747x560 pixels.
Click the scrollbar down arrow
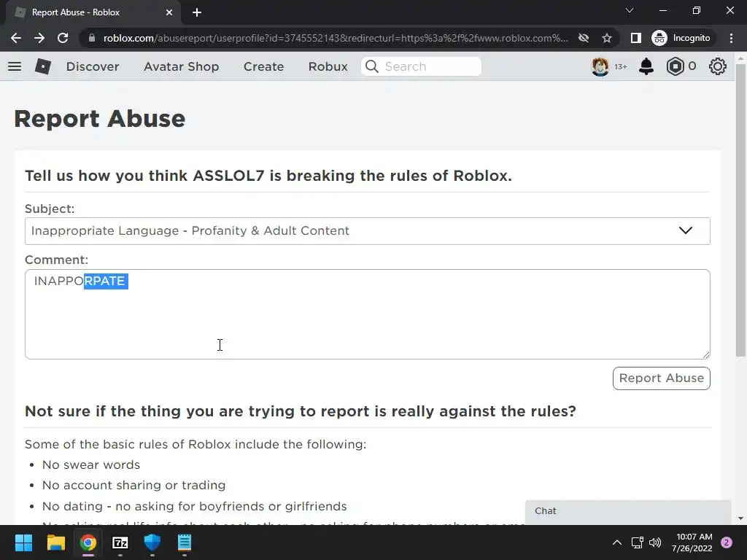pyautogui.click(x=741, y=518)
